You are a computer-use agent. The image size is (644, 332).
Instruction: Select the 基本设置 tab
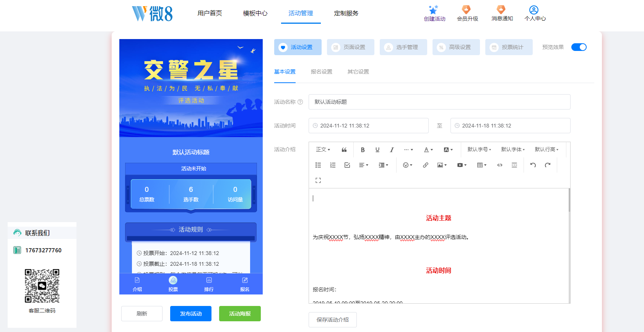tap(285, 72)
